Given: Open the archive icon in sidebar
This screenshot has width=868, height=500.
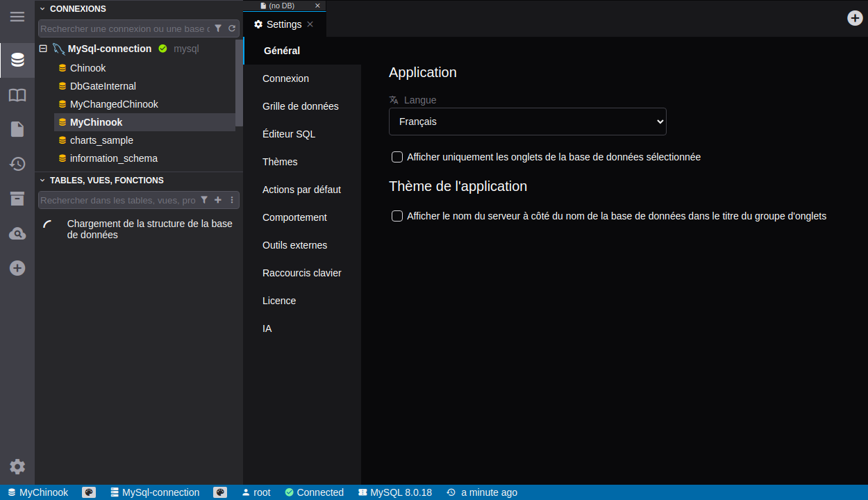Looking at the screenshot, I should pyautogui.click(x=17, y=199).
